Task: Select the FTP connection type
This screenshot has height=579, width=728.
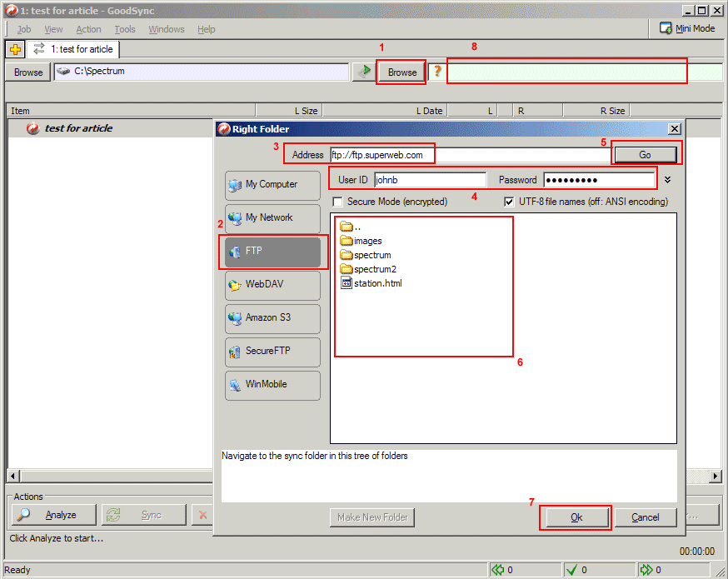Action: click(x=272, y=252)
